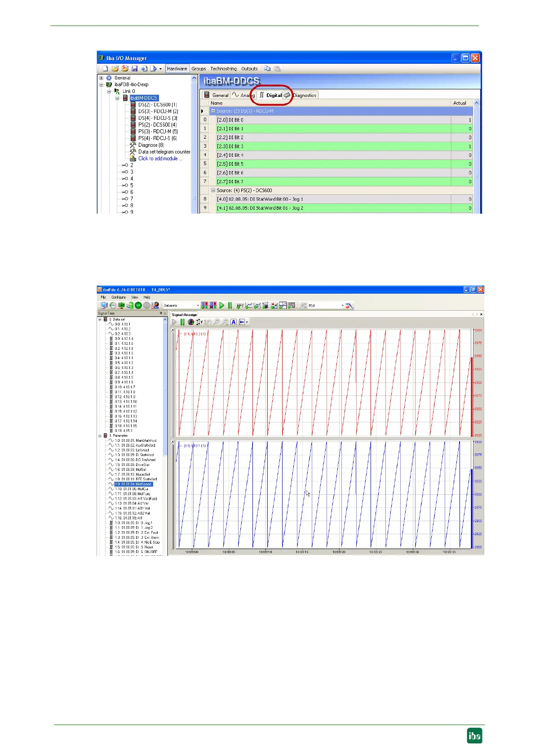The width and height of the screenshot is (535, 756).
Task: Collapse the 1. Parameter node in Signal Tree
Action: 100,435
